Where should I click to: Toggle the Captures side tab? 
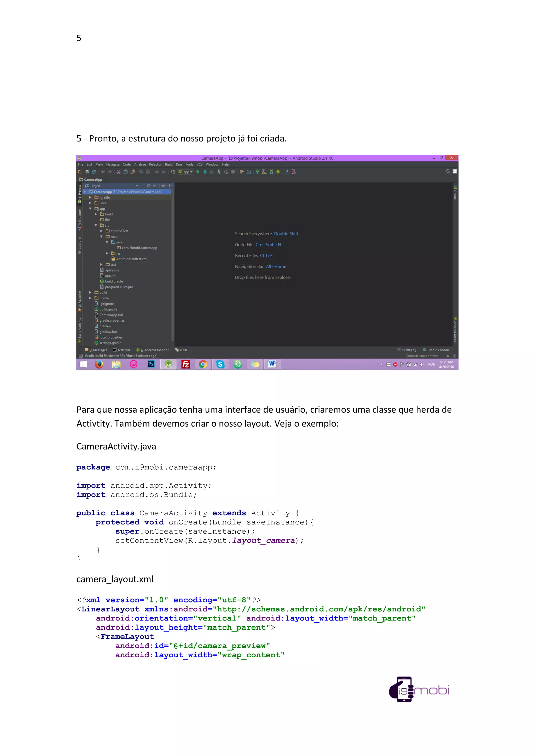coord(79,245)
